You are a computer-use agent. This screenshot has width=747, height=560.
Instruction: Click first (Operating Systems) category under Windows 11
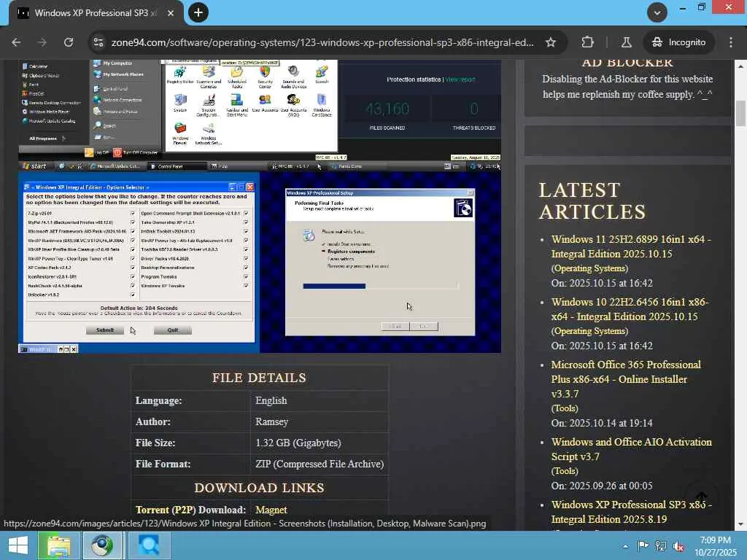tap(589, 268)
